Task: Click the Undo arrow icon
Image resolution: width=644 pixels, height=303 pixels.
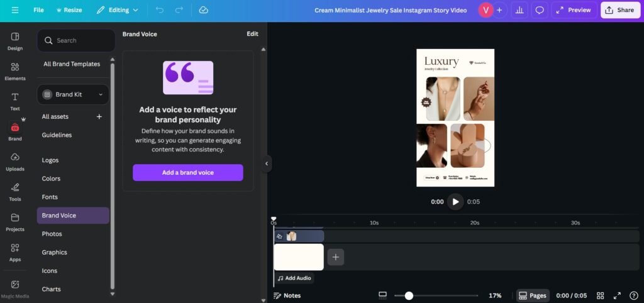Action: pos(159,10)
